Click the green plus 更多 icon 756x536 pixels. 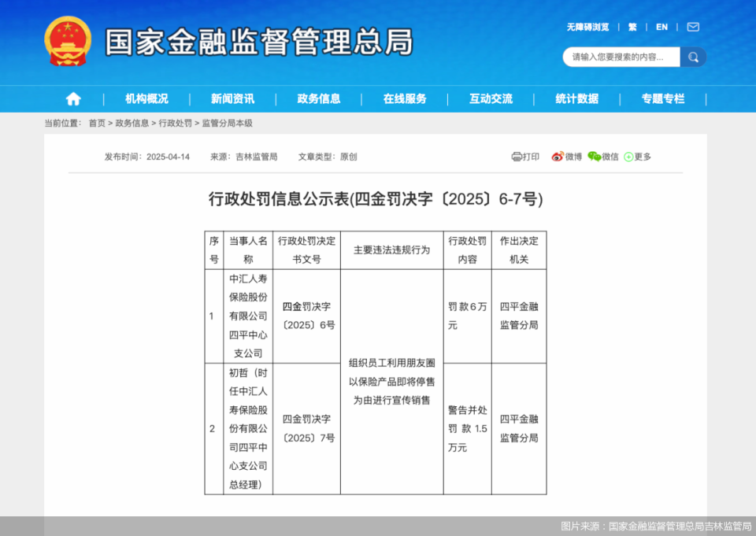pyautogui.click(x=628, y=157)
